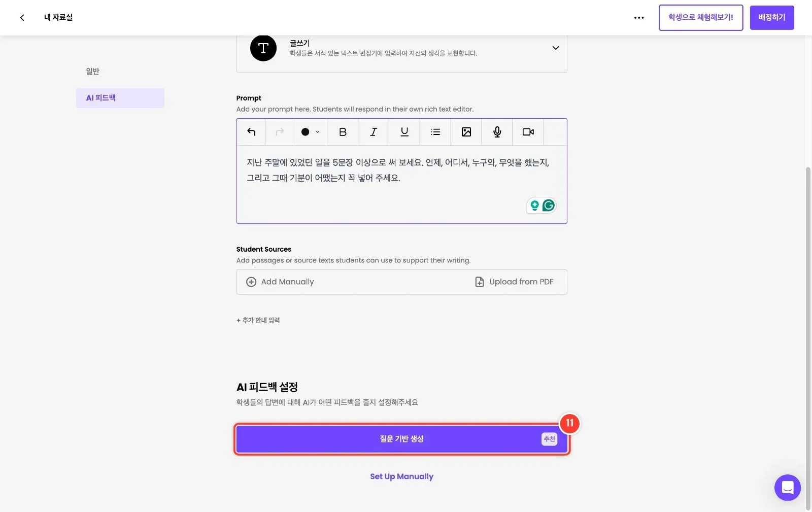Image resolution: width=812 pixels, height=512 pixels.
Task: Click the redo arrow in toolbar
Action: (280, 132)
